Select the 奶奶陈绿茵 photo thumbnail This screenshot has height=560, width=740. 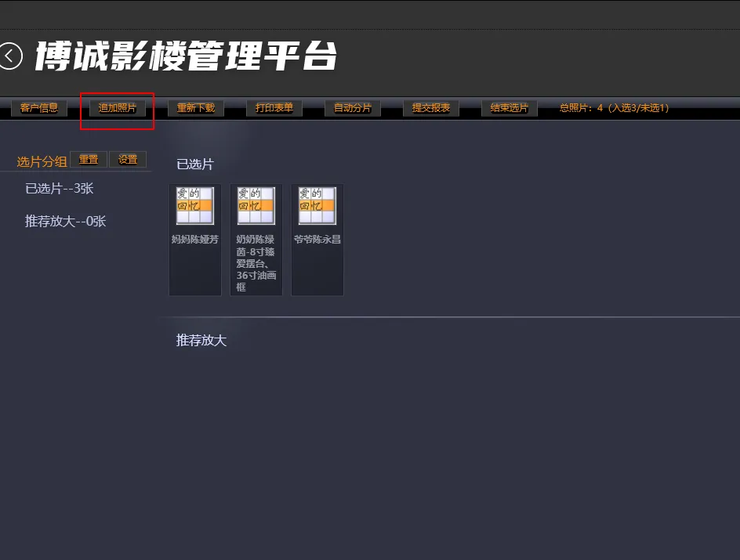tap(256, 206)
